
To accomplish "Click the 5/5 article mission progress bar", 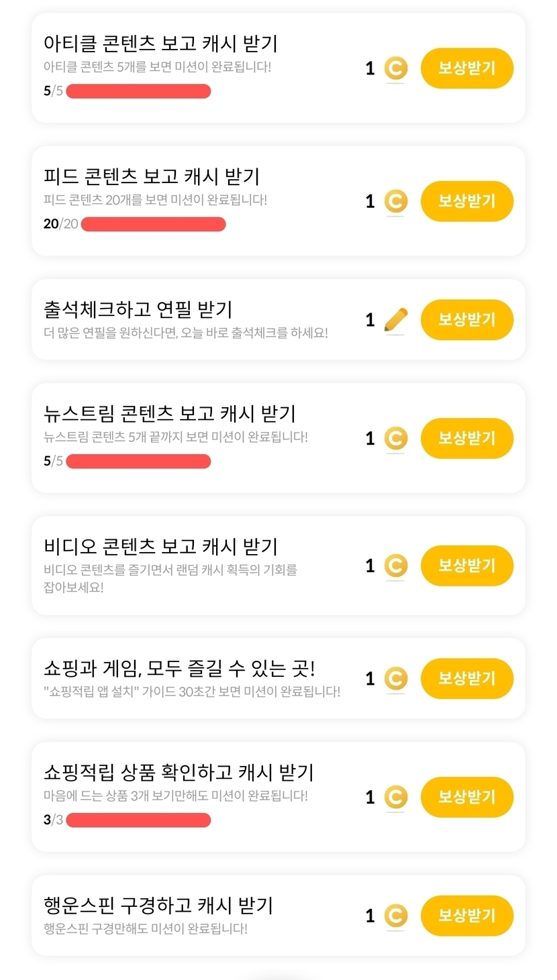I will [138, 91].
